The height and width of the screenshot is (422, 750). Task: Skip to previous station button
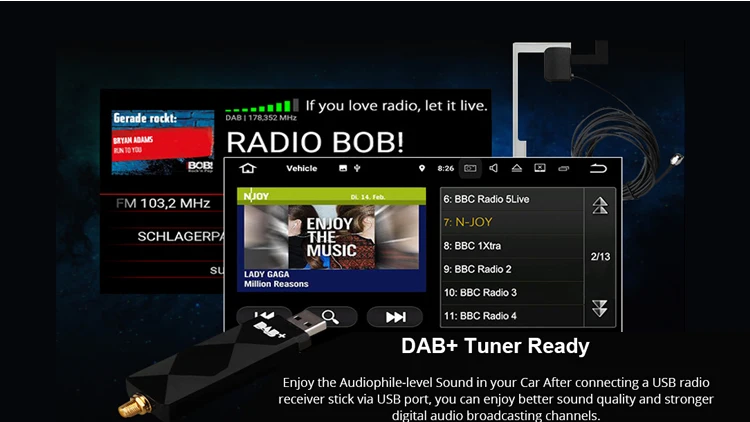point(264,316)
